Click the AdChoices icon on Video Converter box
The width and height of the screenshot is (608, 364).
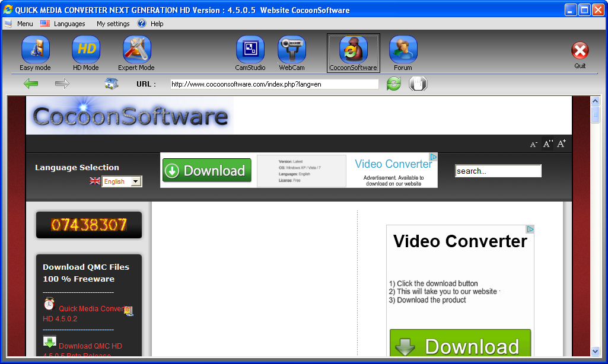click(x=530, y=229)
